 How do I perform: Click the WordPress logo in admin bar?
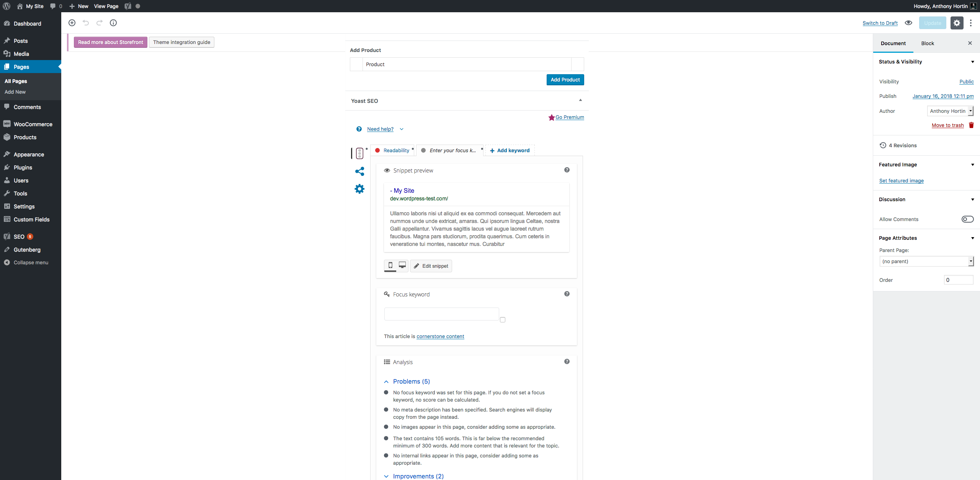[6, 6]
